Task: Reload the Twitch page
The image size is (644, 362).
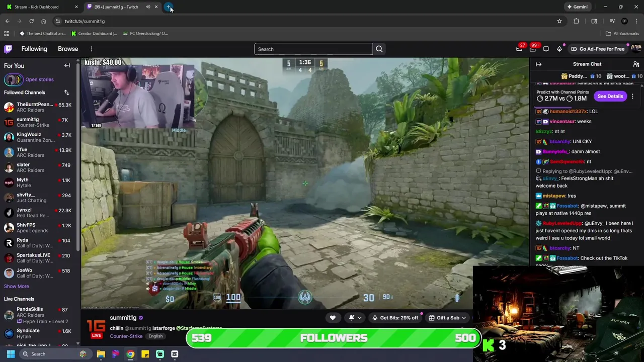Action: tap(31, 21)
